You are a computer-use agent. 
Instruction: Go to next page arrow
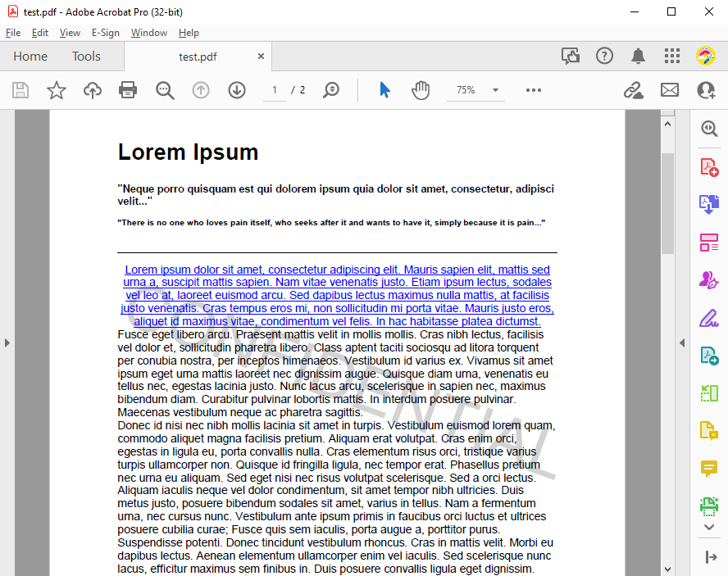237,90
